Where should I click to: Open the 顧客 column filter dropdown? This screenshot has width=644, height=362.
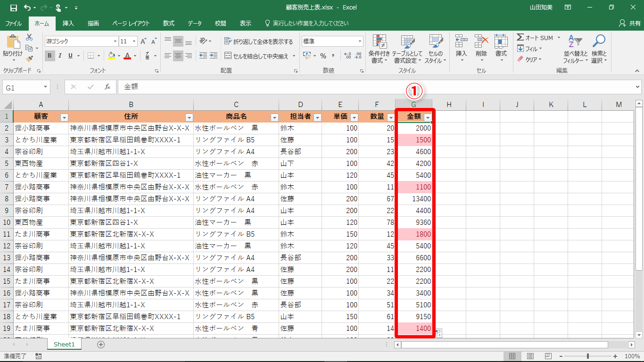(x=64, y=117)
